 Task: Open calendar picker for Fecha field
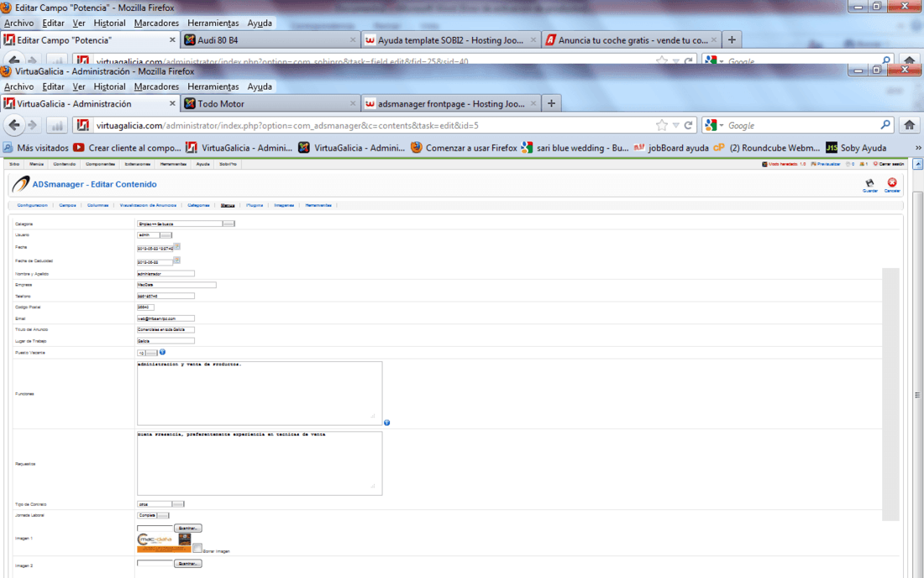(x=176, y=247)
